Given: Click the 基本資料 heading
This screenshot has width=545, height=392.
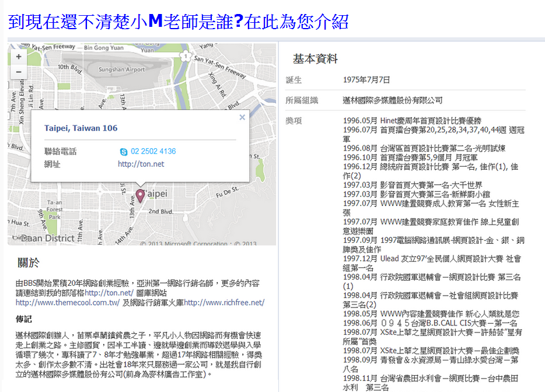Looking at the screenshot, I should tap(315, 59).
